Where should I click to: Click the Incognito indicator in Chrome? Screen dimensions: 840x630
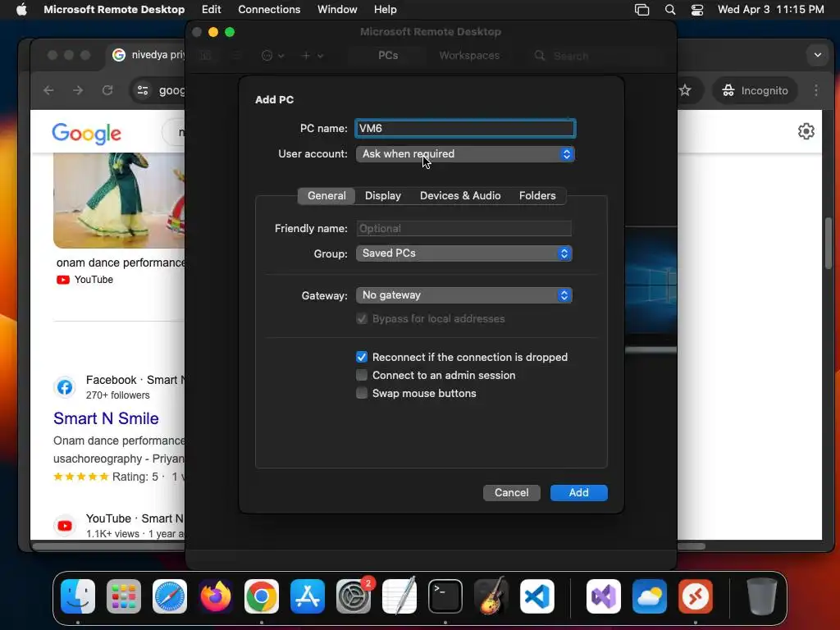[755, 90]
